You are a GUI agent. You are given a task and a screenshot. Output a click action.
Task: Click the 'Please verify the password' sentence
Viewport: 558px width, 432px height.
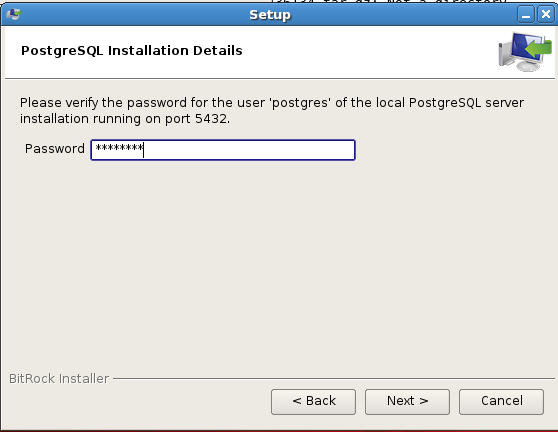(272, 111)
